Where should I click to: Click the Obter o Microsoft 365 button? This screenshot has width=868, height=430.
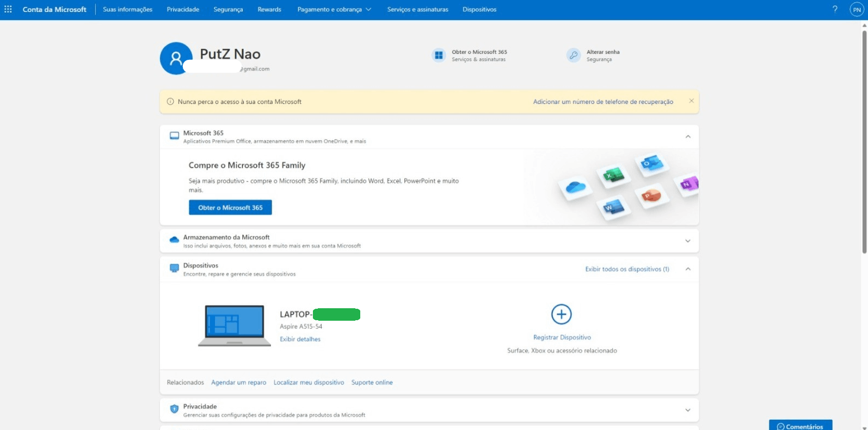click(x=230, y=207)
